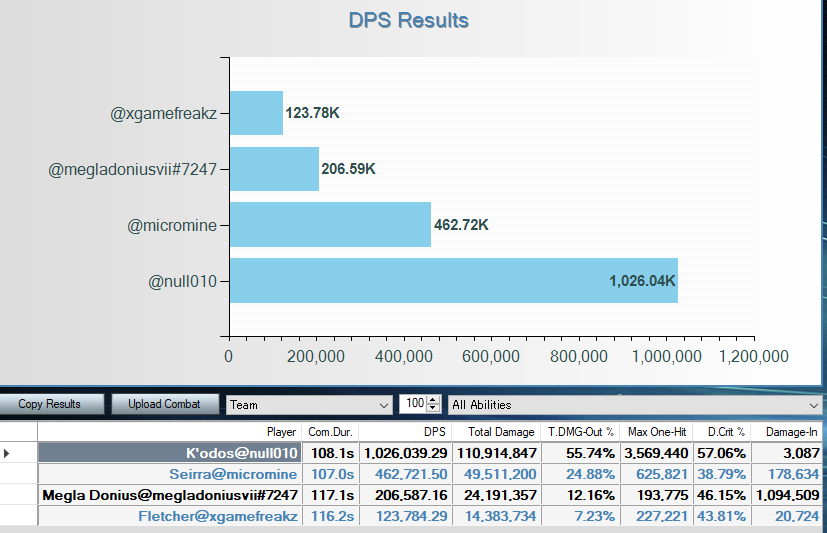The height and width of the screenshot is (533, 827).
Task: Click the @null010 bar in chart
Action: [453, 281]
